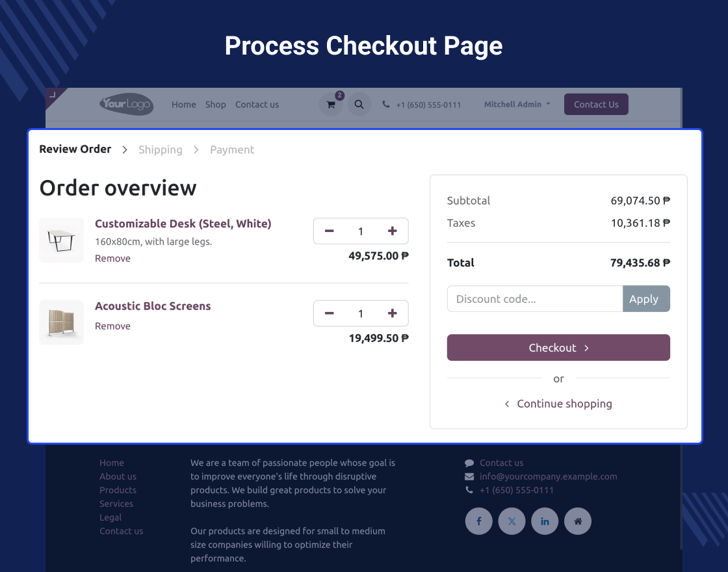Click the Customizable Desk quantity field

tap(361, 231)
